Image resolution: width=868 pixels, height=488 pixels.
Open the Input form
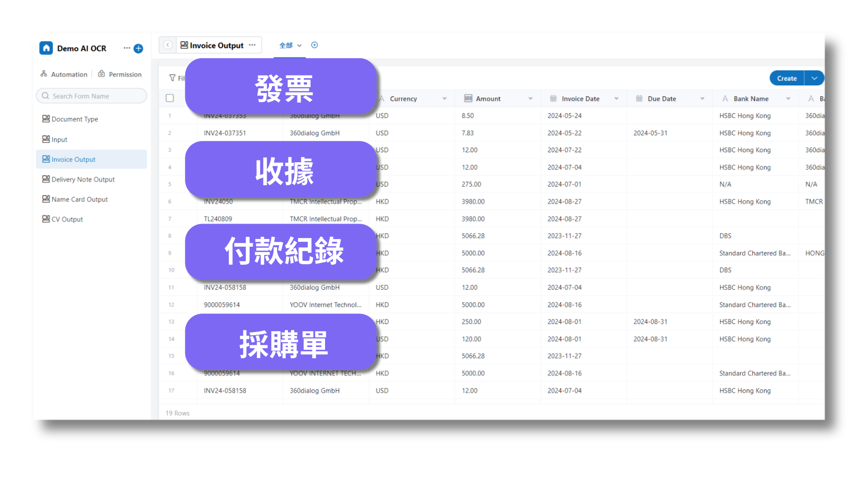tap(91, 139)
